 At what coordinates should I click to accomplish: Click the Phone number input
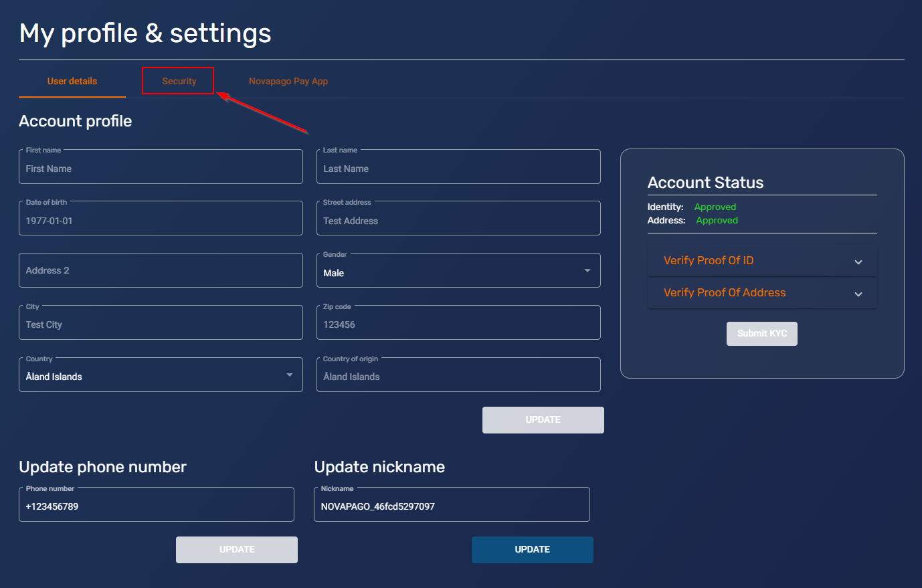tap(156, 506)
